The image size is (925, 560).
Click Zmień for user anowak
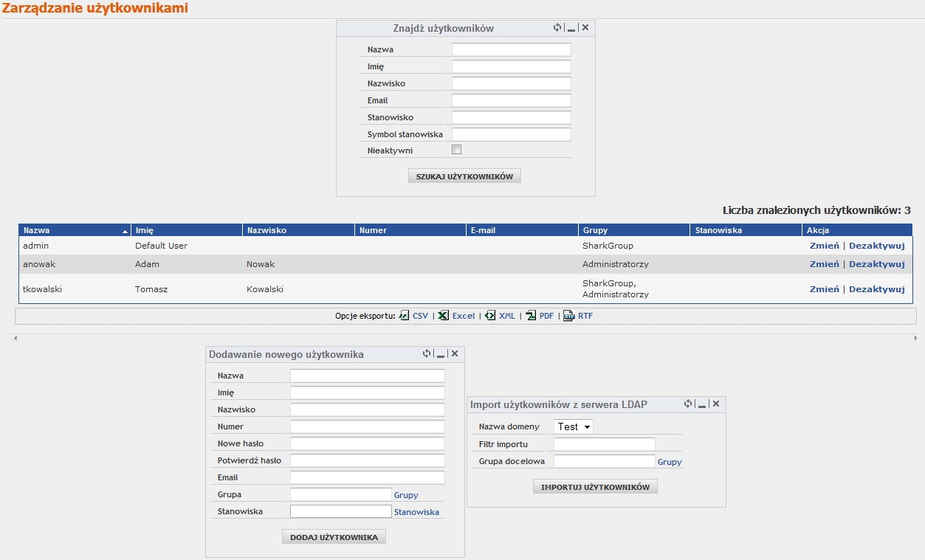click(824, 264)
